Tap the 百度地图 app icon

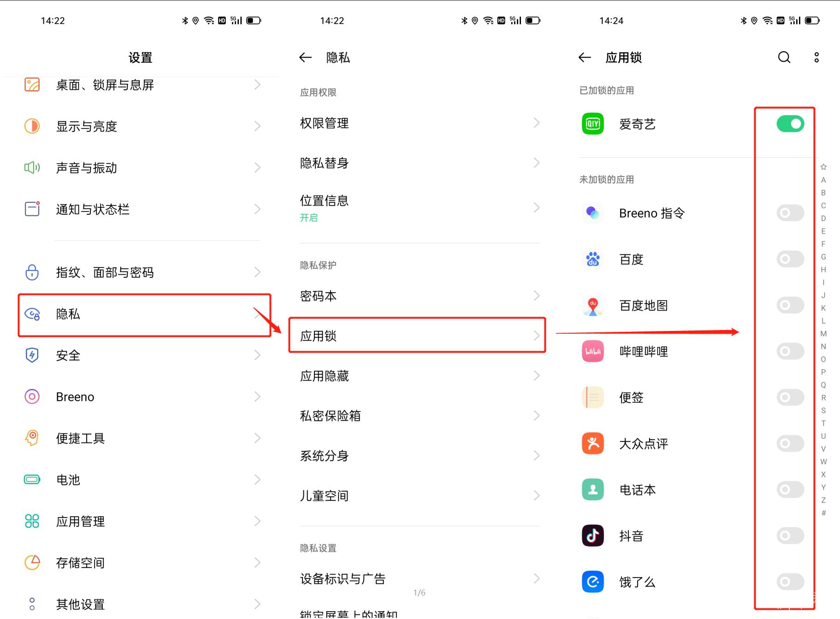(x=593, y=305)
